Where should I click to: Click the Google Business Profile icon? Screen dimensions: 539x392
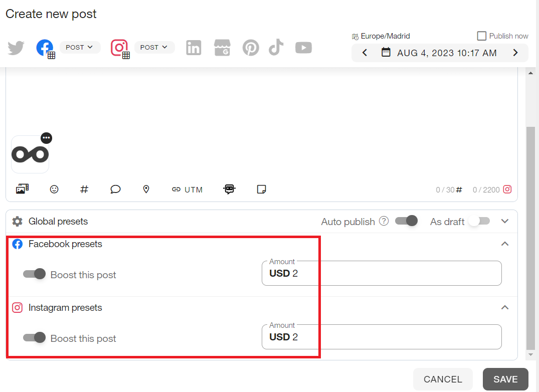pos(222,48)
